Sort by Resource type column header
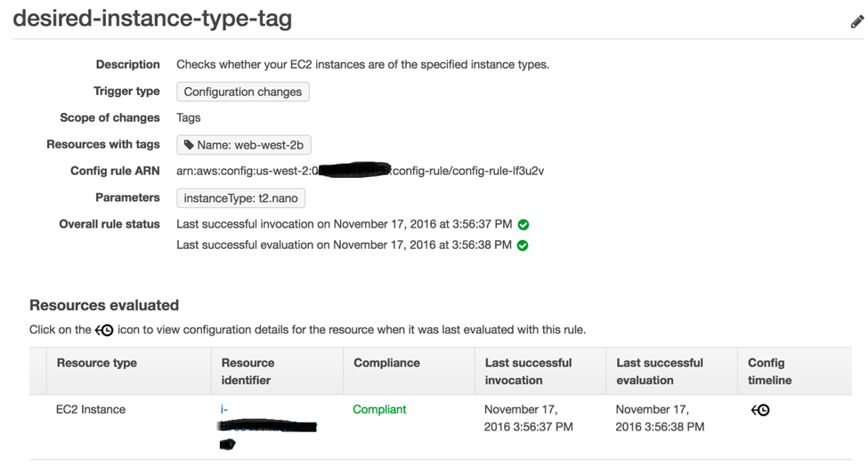 click(x=96, y=363)
